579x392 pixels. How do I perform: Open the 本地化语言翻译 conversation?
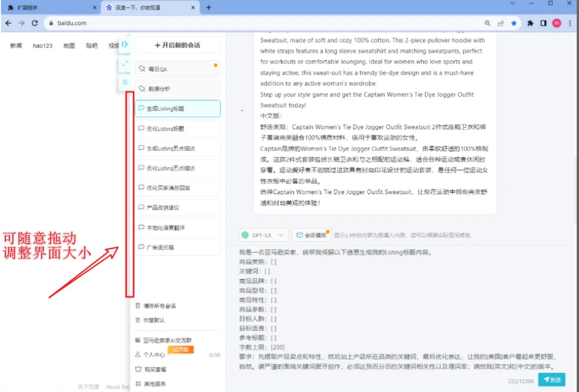[177, 228]
